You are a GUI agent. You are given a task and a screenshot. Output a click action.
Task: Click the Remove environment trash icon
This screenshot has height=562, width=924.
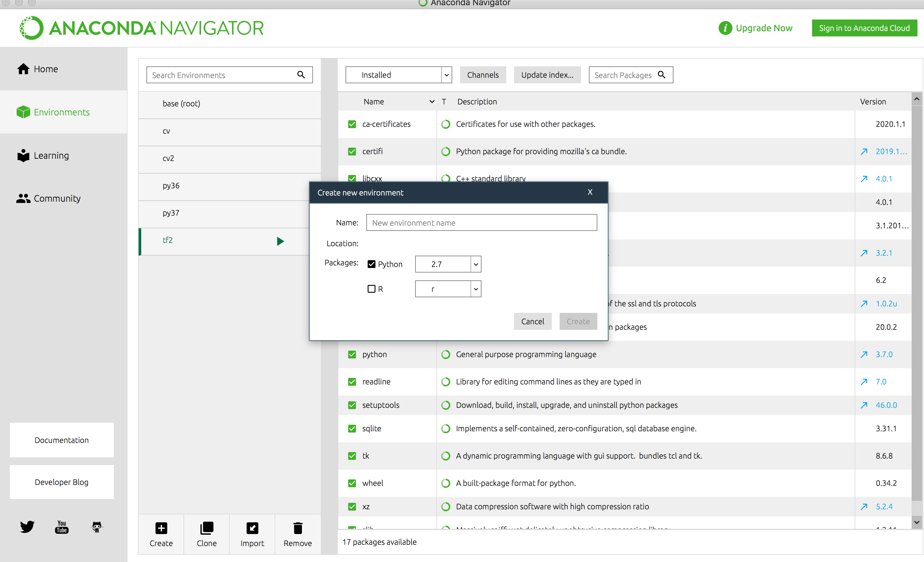pyautogui.click(x=298, y=528)
